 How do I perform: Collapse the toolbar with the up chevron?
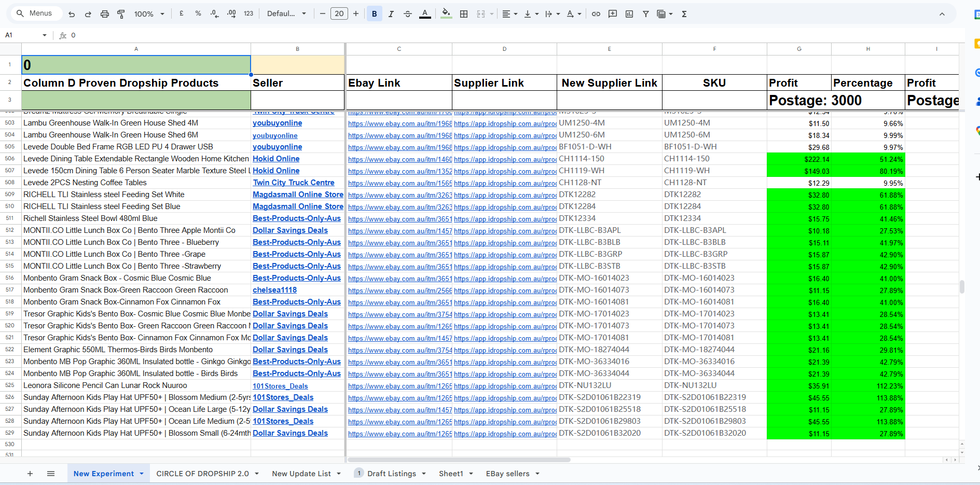tap(942, 14)
